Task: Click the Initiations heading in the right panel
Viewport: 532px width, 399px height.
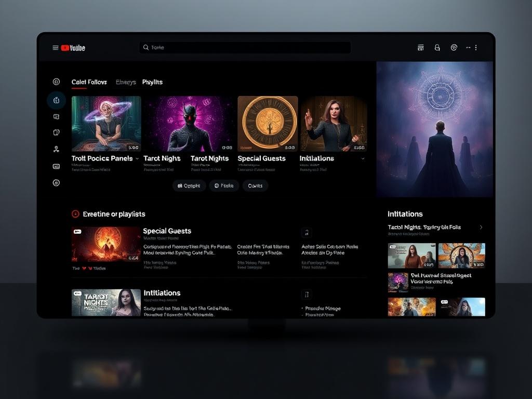Action: tap(405, 214)
